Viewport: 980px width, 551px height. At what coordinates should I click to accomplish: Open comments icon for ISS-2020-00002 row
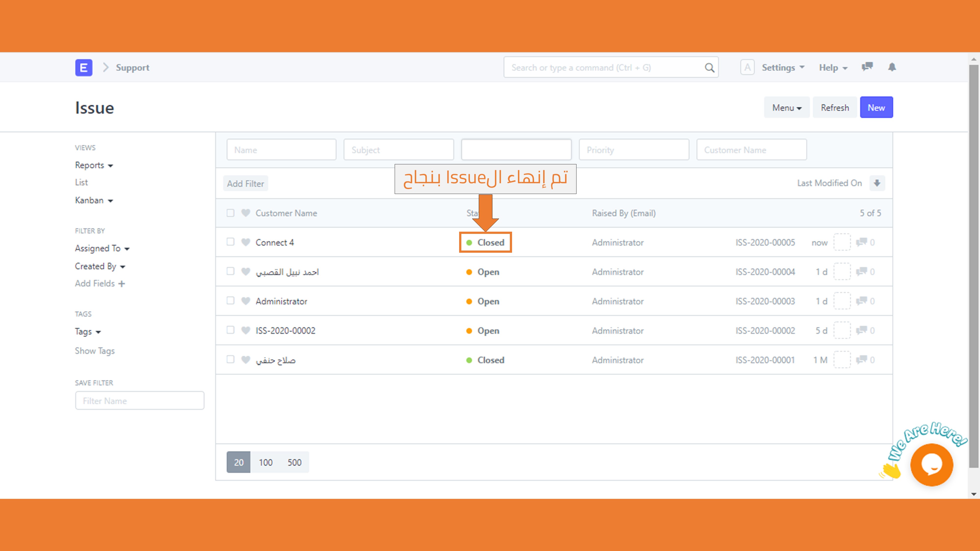861,330
